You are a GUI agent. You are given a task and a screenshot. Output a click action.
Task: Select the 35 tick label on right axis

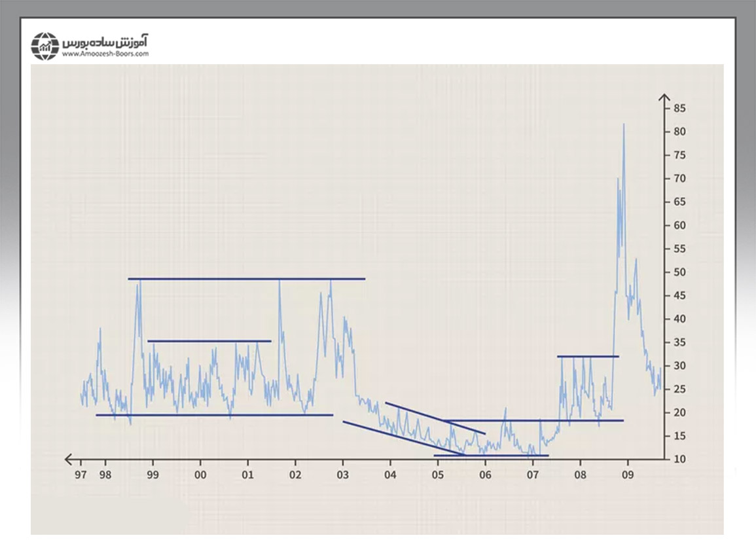[x=679, y=342]
